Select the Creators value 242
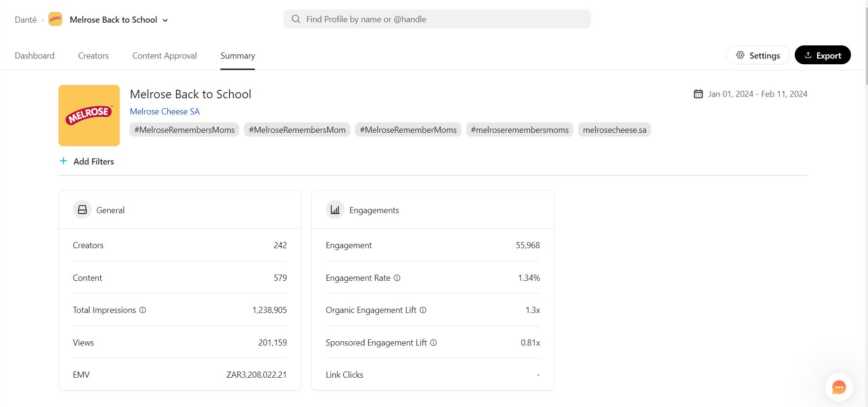 pos(280,245)
